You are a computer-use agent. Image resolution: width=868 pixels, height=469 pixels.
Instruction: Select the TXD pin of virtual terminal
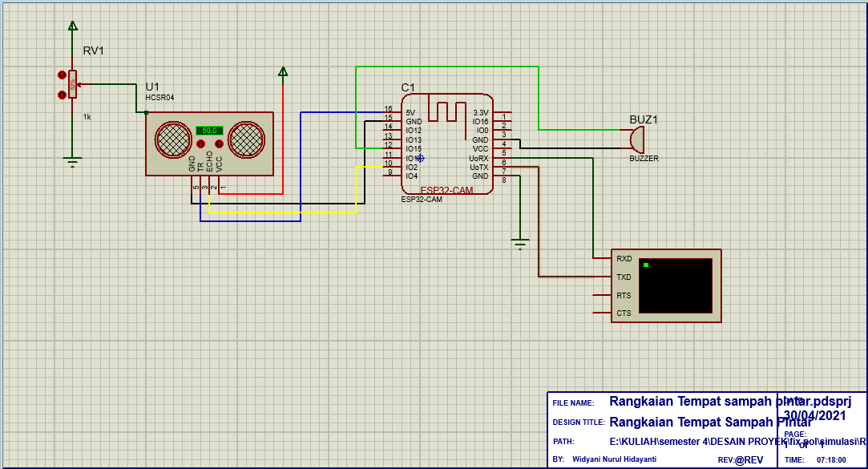click(624, 277)
